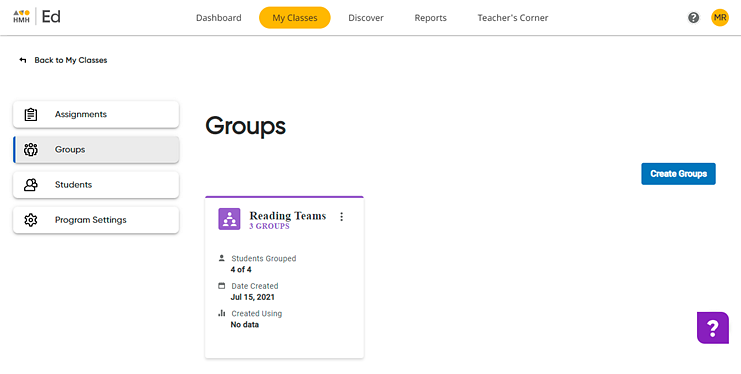Select the My Classes tab
Screen dimensions: 741x374
point(295,18)
